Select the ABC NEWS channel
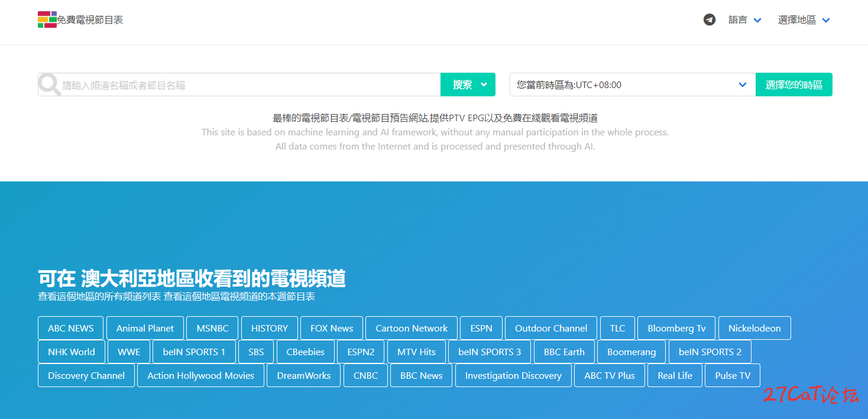This screenshot has width=868, height=419. (71, 328)
